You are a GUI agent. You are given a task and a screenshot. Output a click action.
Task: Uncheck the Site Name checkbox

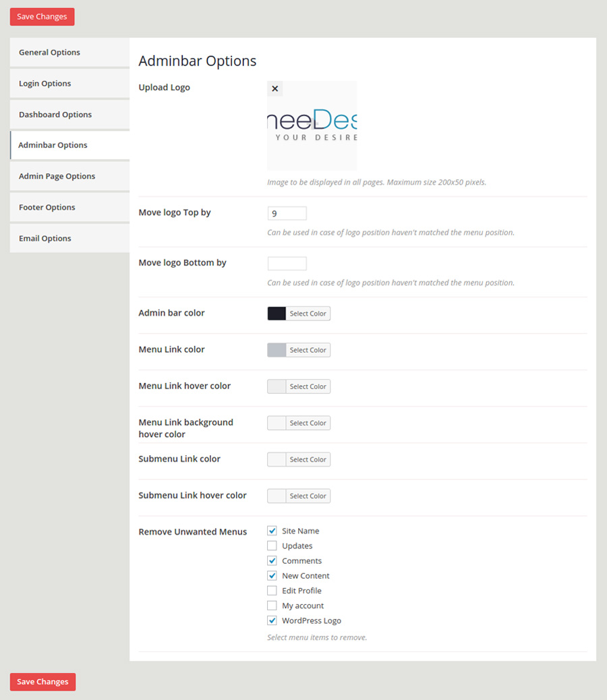tap(272, 531)
